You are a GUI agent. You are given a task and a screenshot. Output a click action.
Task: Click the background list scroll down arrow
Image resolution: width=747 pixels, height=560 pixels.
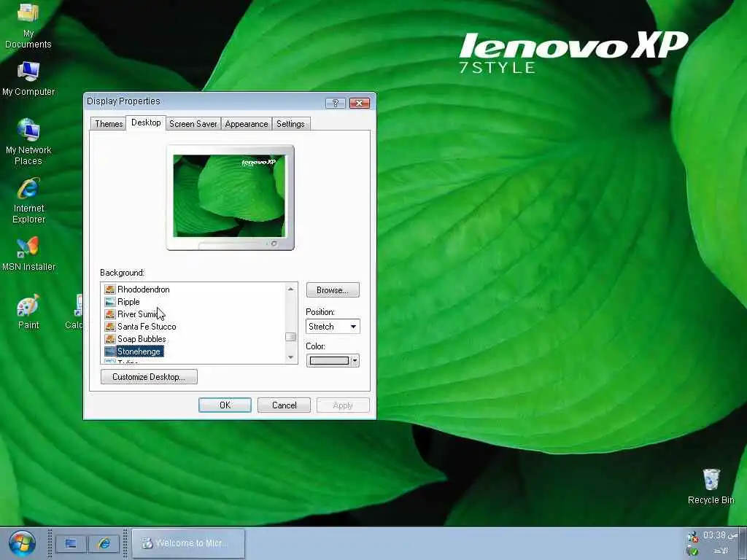(290, 357)
